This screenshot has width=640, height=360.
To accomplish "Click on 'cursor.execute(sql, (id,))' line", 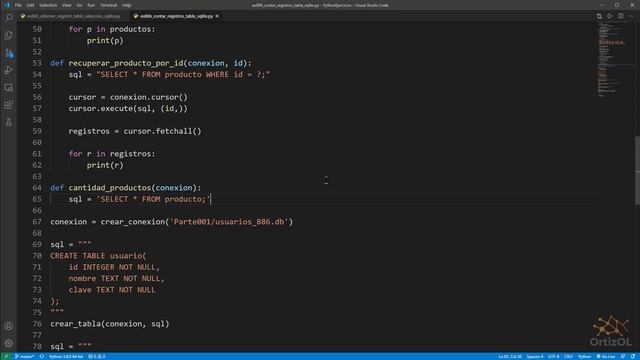I will (x=128, y=108).
